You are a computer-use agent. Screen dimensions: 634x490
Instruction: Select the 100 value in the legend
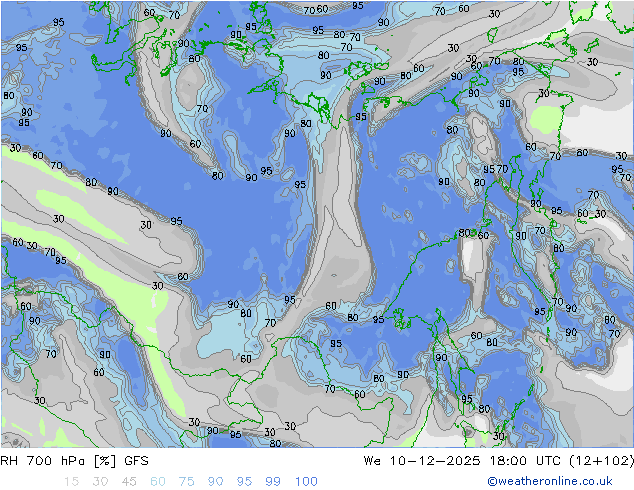(x=306, y=482)
